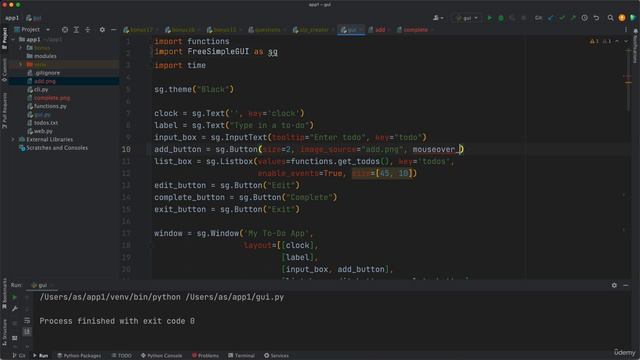
Task: Click the Git commit checkmark icon
Action: pyautogui.click(x=562, y=18)
